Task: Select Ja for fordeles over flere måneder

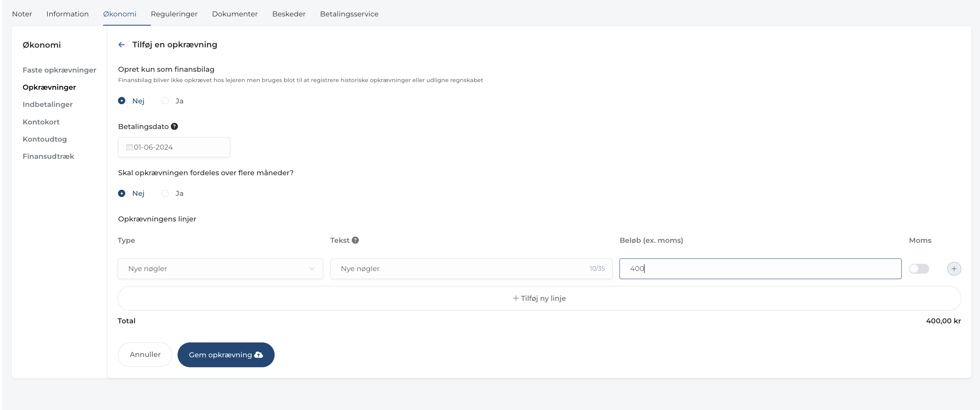Action: tap(165, 194)
